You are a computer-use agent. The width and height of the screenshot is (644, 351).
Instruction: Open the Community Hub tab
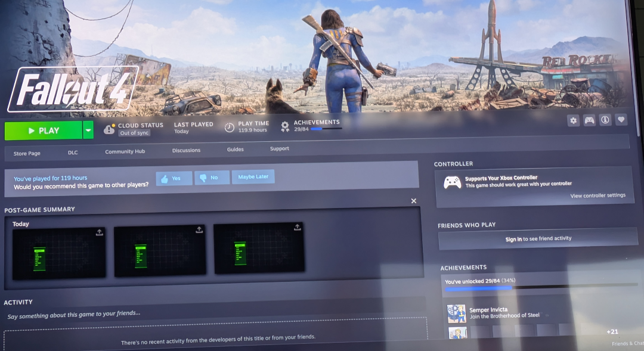click(x=125, y=151)
